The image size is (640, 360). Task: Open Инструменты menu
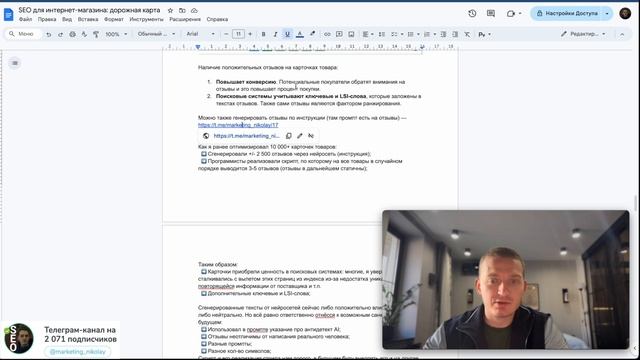point(146,19)
